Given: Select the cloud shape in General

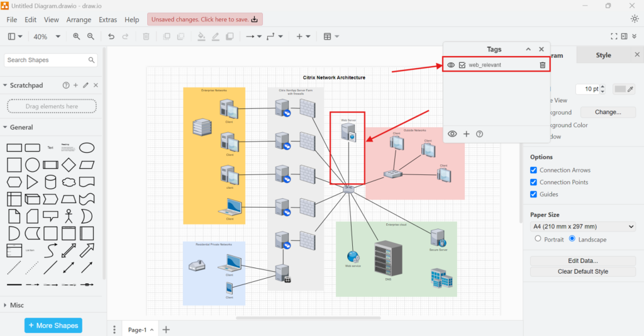Looking at the screenshot, I should point(69,182).
